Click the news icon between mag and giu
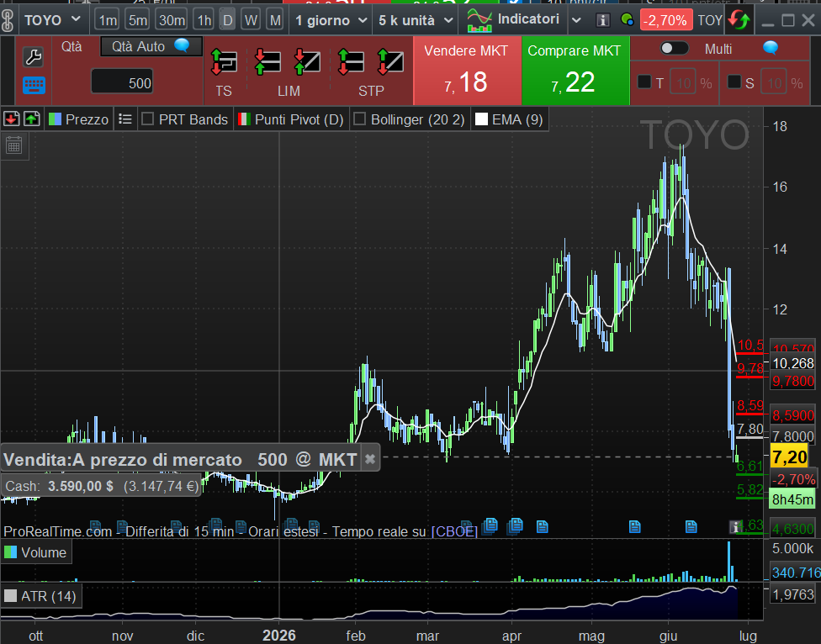 coord(634,526)
